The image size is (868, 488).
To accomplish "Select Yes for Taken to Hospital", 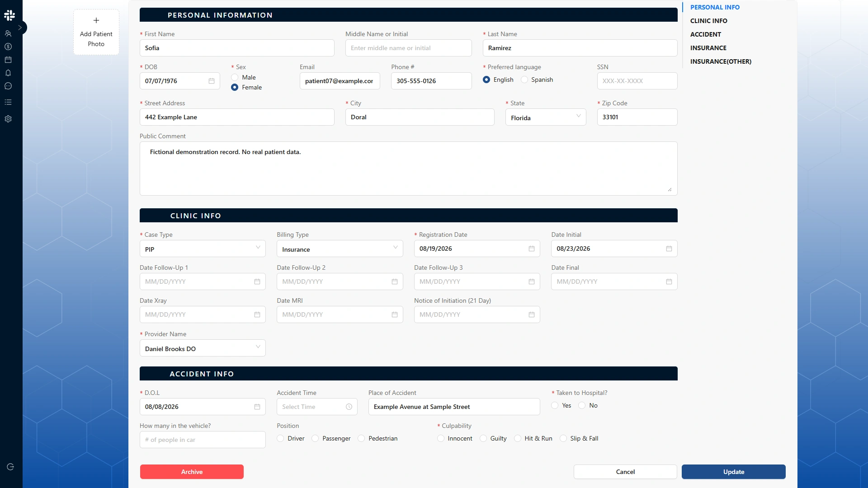I will (x=555, y=405).
